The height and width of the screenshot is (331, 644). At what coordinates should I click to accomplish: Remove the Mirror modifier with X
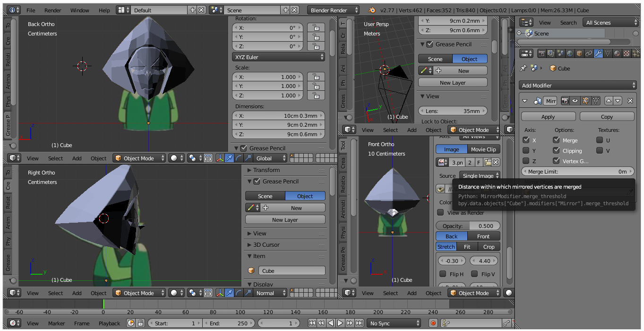coord(630,101)
